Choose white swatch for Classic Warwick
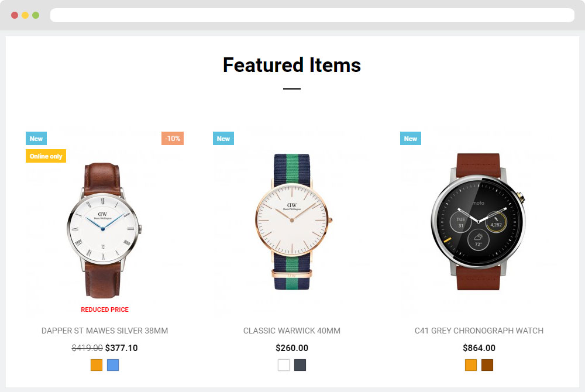 (284, 365)
